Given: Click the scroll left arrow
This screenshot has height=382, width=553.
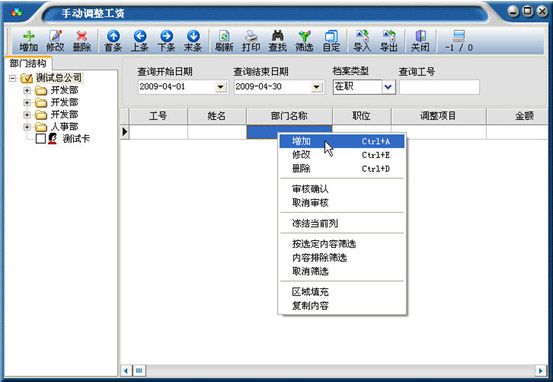Looking at the screenshot, I should click(x=126, y=370).
